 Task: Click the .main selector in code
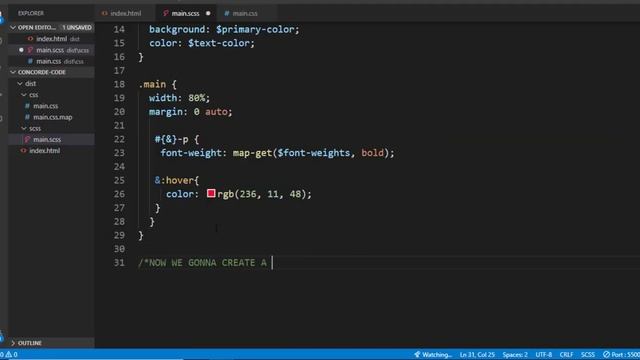coord(152,84)
